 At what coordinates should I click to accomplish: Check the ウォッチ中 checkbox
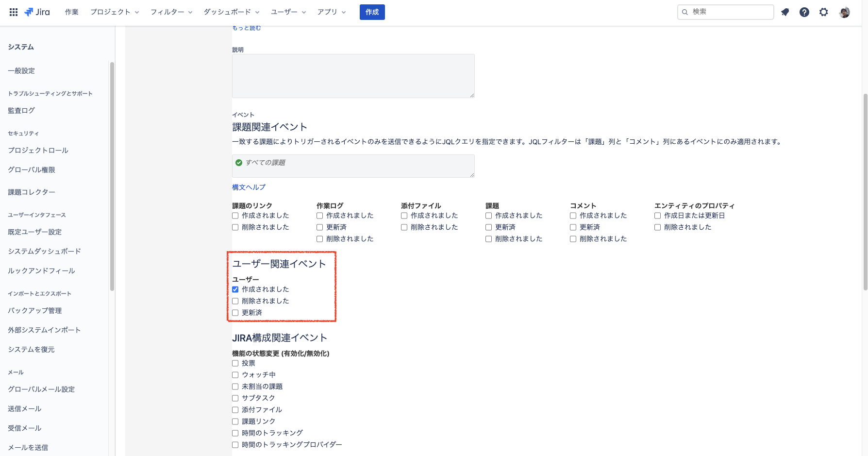[235, 375]
